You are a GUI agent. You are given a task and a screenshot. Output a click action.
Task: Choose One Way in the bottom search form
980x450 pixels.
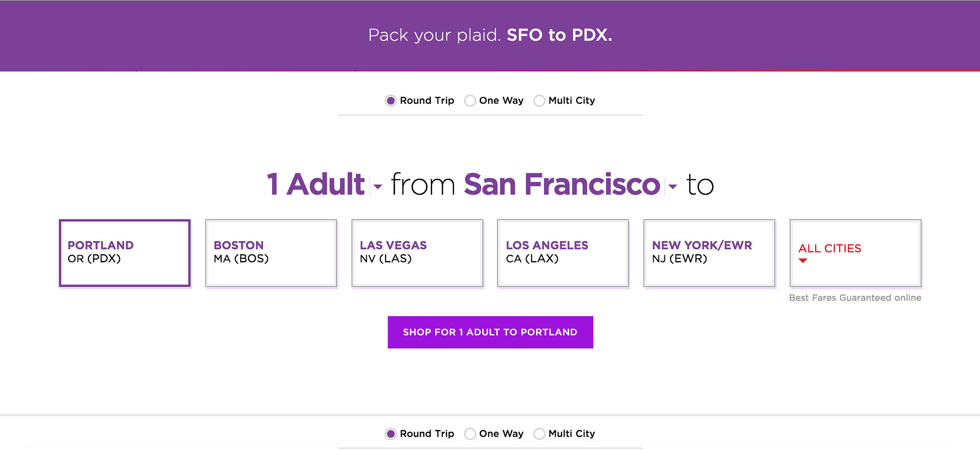pos(470,434)
